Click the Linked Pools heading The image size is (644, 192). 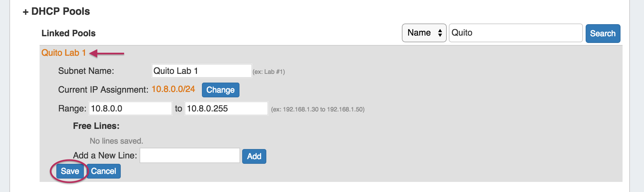[x=68, y=33]
